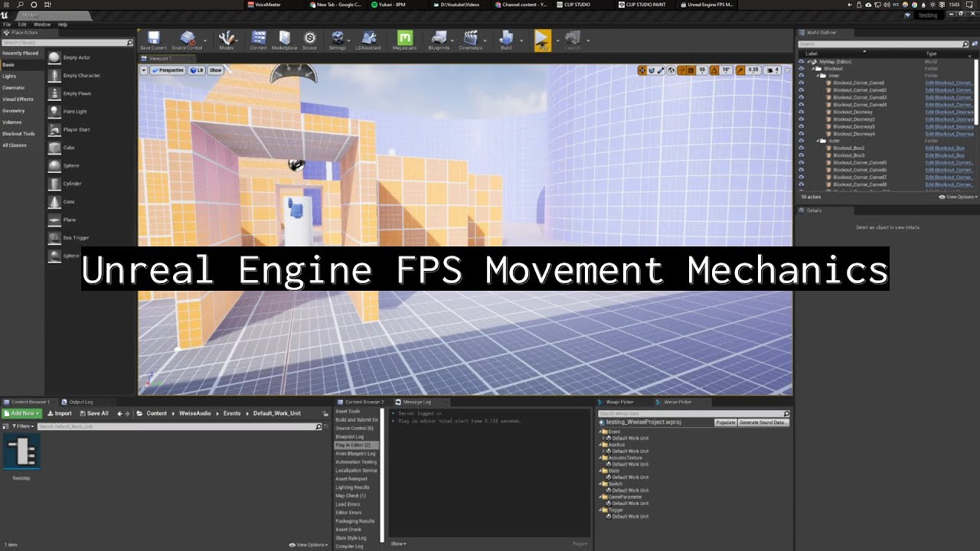Select the Cube basic shape
This screenshot has width=980, height=551.
69,148
